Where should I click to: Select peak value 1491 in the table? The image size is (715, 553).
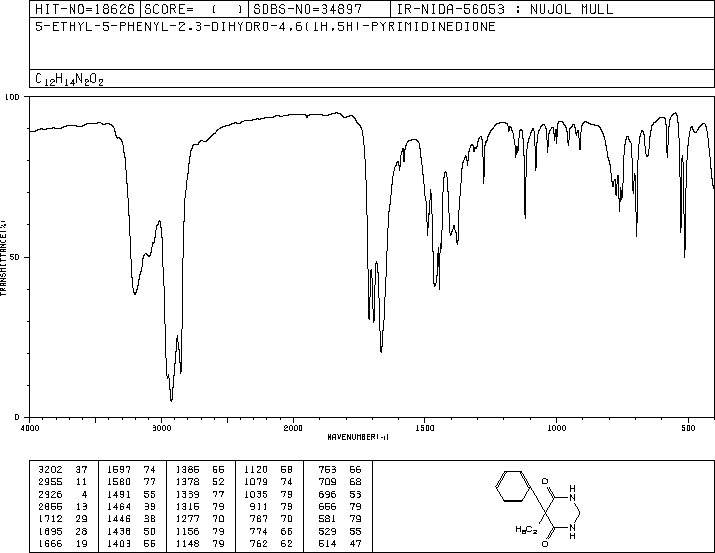119,494
